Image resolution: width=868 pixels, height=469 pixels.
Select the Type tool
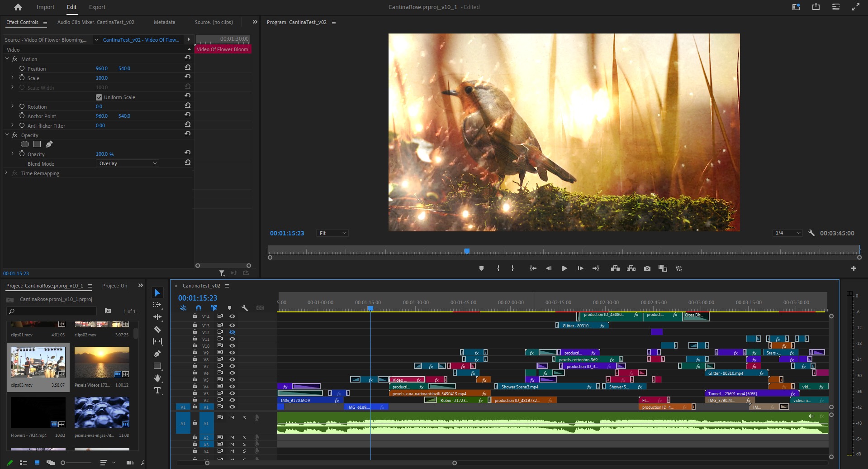(x=157, y=390)
